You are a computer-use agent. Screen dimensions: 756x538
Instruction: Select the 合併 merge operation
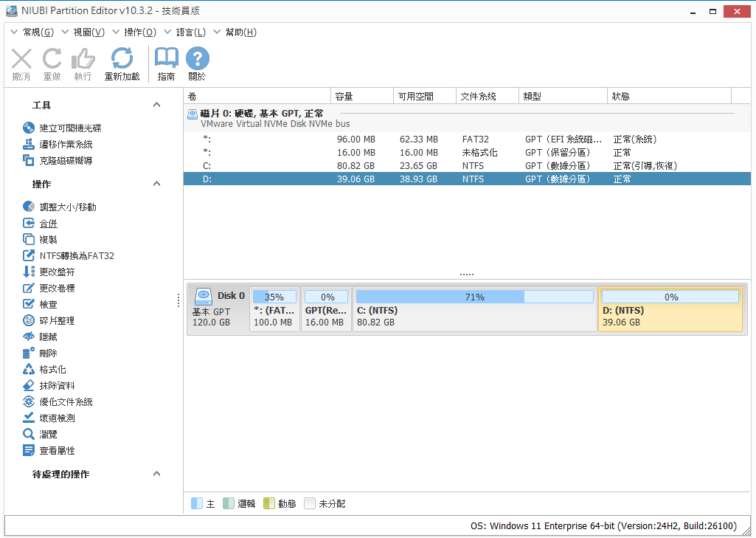tap(40, 224)
